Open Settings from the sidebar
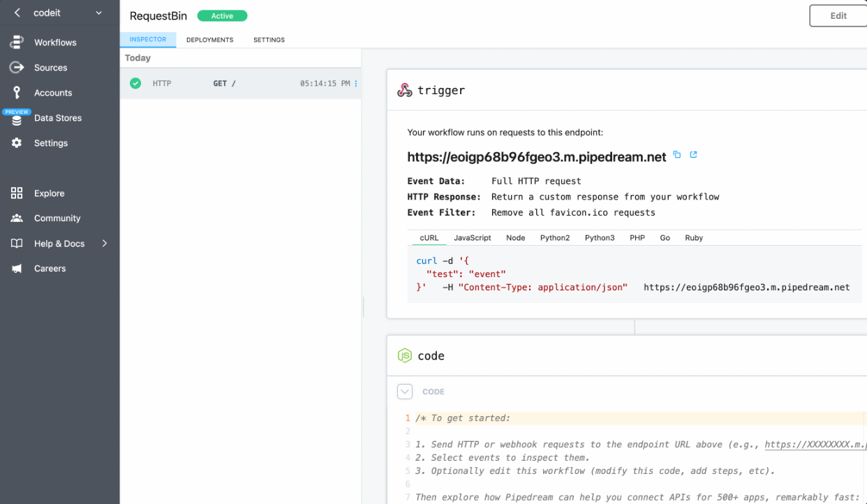Image resolution: width=867 pixels, height=504 pixels. pos(51,143)
